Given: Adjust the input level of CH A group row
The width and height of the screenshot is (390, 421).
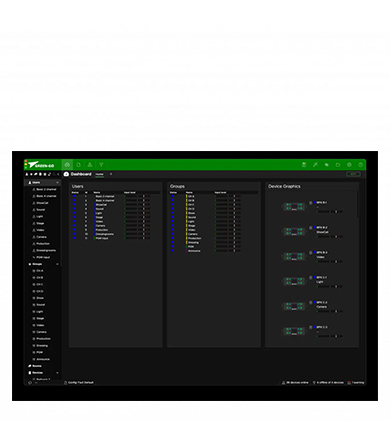Looking at the screenshot, I should pos(228,196).
